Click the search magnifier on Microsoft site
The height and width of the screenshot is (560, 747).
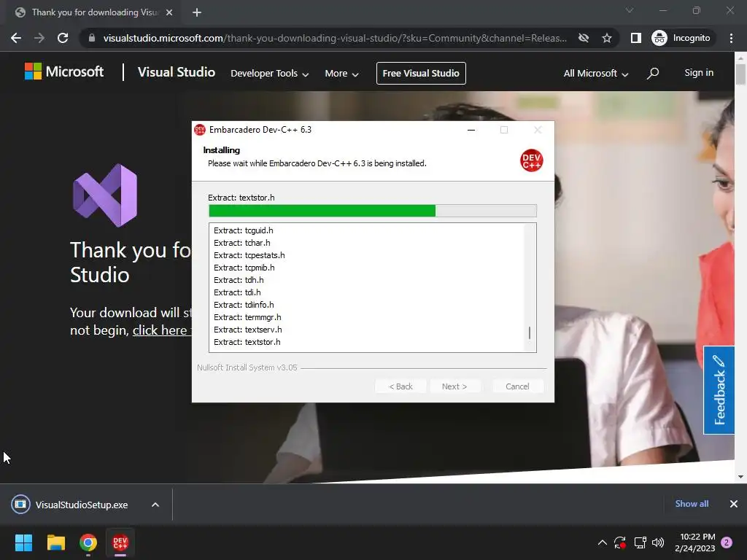coord(653,73)
